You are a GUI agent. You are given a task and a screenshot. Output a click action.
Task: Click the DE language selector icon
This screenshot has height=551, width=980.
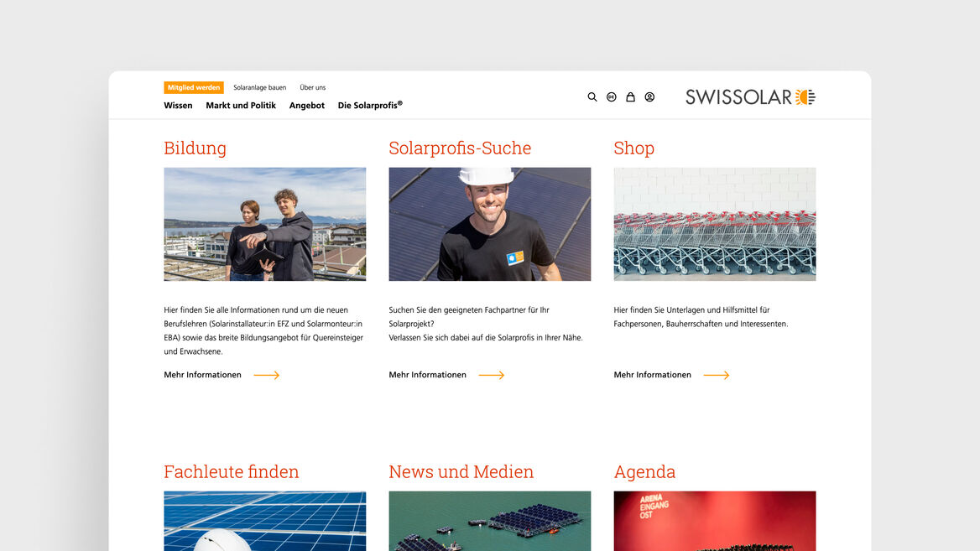pyautogui.click(x=612, y=96)
